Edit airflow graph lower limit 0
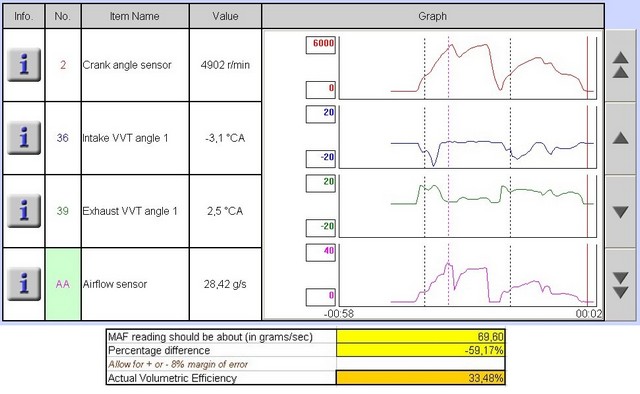Image resolution: width=640 pixels, height=394 pixels. [321, 297]
